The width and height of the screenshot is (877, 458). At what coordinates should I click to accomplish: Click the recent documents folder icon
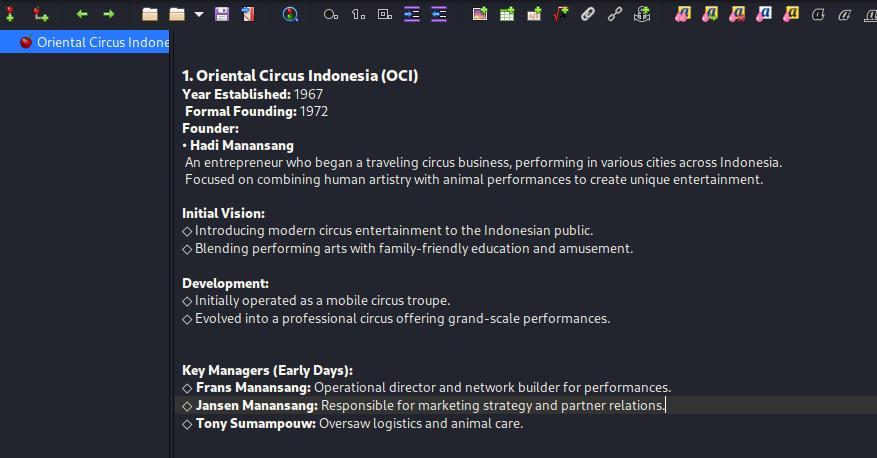(177, 14)
